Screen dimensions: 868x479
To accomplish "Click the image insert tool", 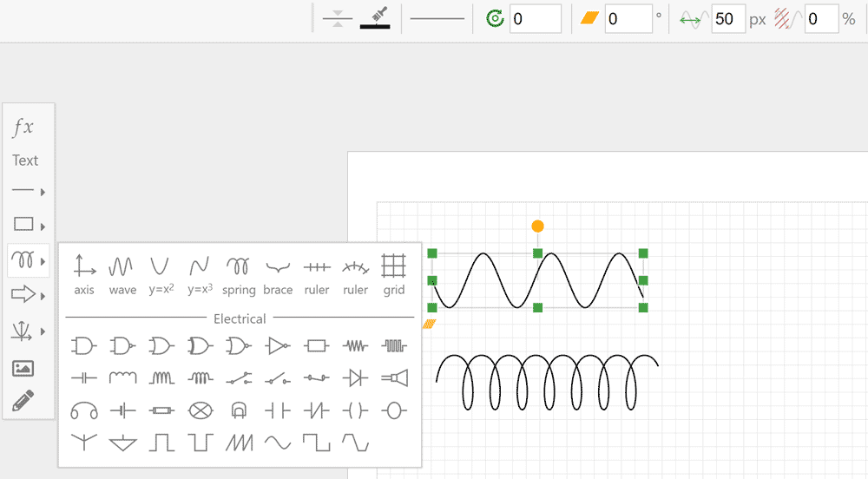I will coord(23,369).
